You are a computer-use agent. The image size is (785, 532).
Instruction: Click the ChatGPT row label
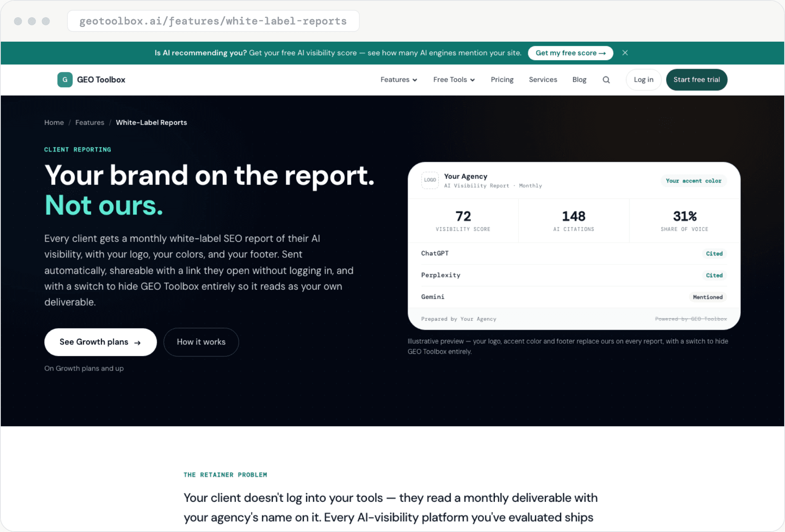pyautogui.click(x=435, y=253)
